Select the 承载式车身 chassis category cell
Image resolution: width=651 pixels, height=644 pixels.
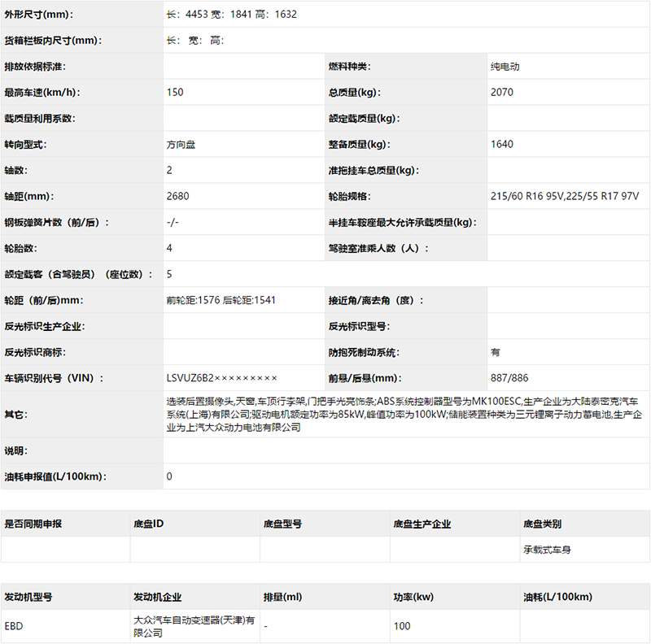[x=547, y=550]
